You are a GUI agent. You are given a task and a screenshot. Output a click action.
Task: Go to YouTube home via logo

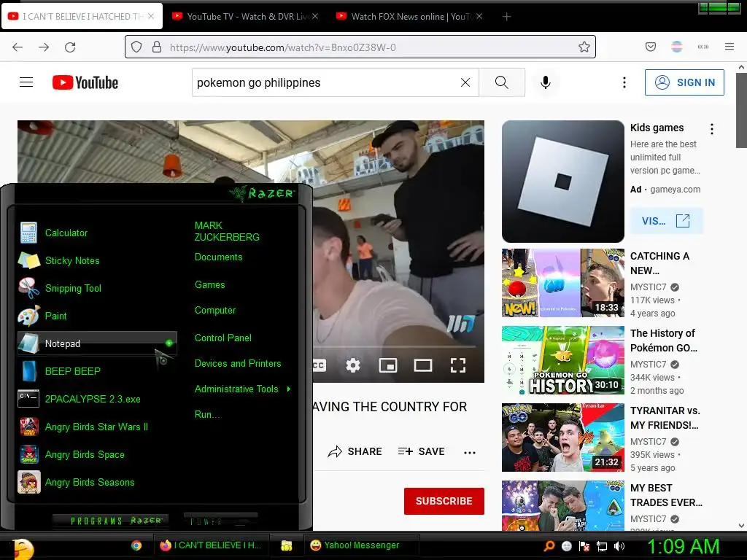pyautogui.click(x=85, y=82)
